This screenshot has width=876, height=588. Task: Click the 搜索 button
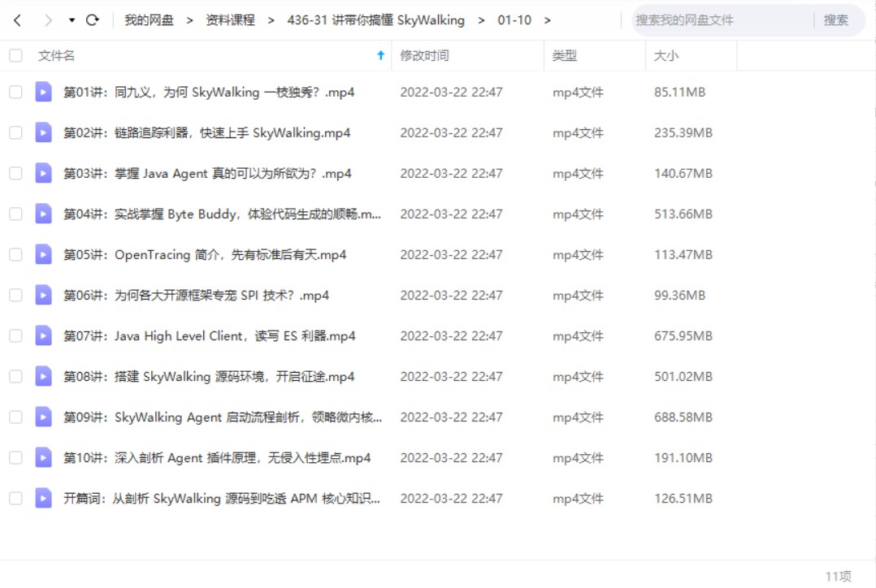835,20
